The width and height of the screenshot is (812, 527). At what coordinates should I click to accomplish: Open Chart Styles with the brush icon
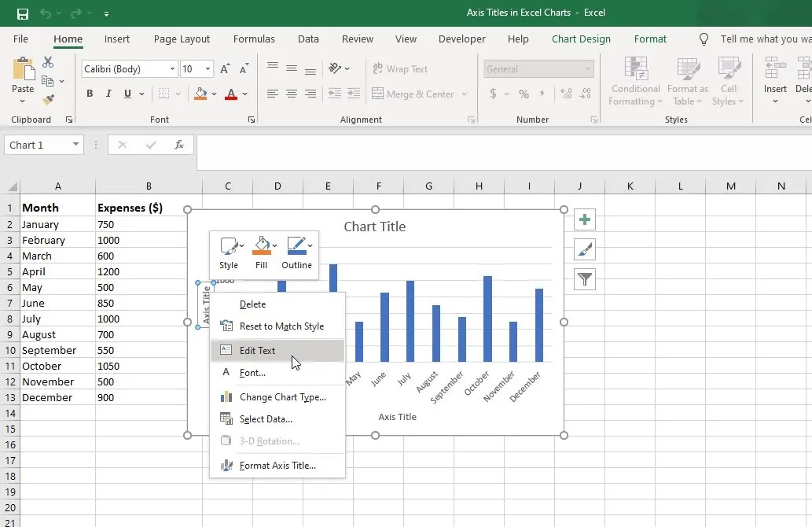point(584,249)
